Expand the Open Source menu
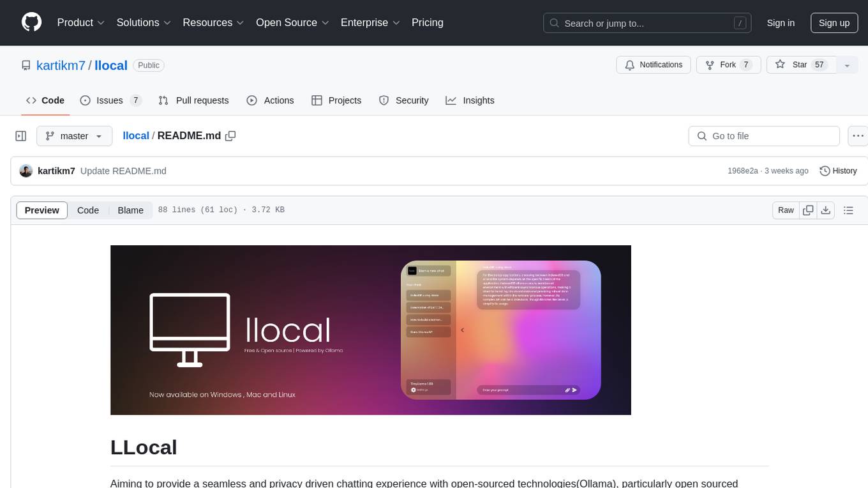This screenshot has width=868, height=488. pyautogui.click(x=292, y=22)
